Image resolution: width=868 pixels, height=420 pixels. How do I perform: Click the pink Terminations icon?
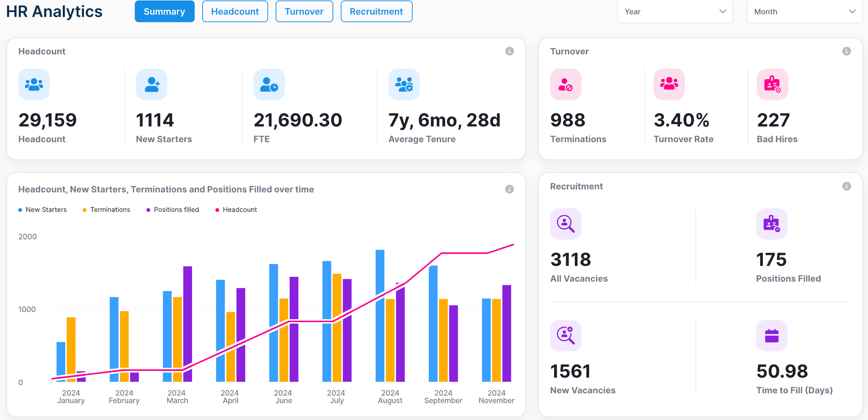click(x=565, y=84)
